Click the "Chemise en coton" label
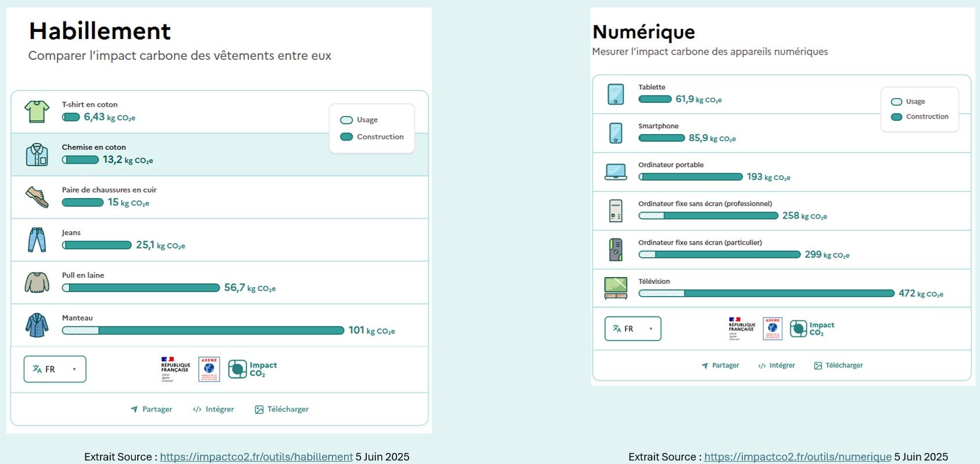980x464 pixels. 94,148
